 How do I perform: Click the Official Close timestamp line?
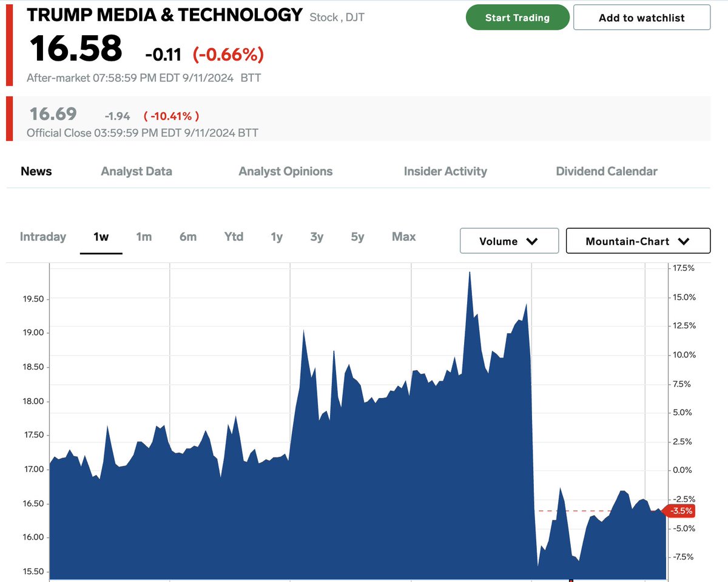[143, 132]
